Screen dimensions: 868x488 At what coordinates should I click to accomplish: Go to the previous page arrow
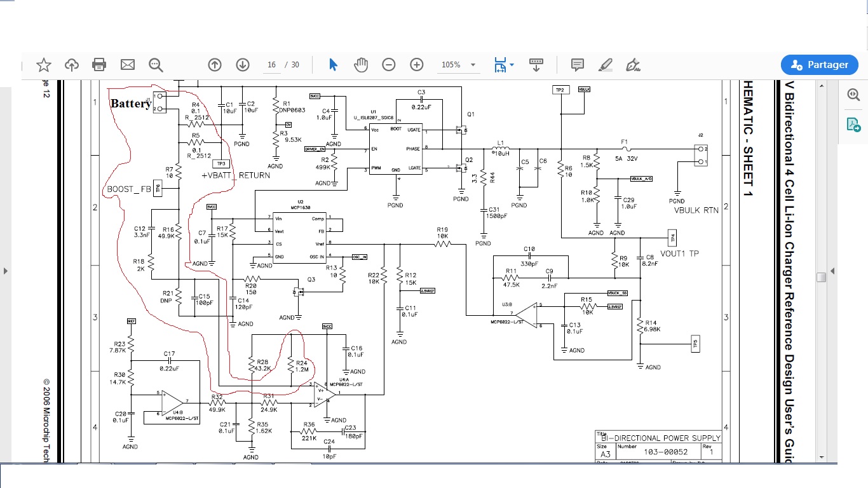215,65
